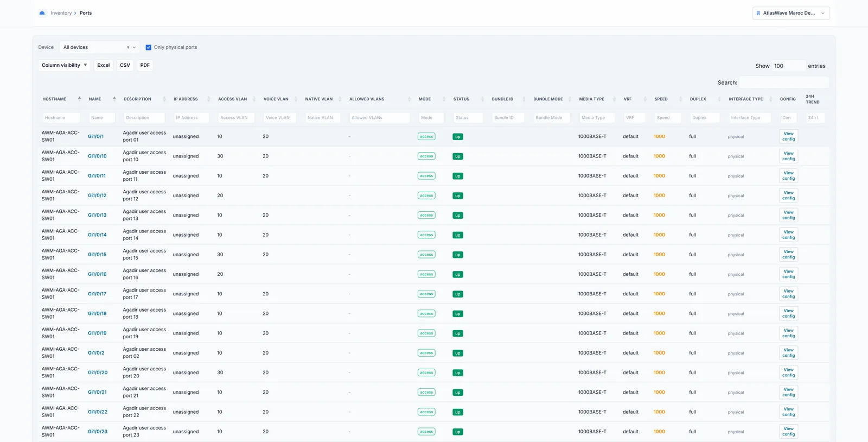Click the Allowed VLANs filter input

pyautogui.click(x=380, y=117)
